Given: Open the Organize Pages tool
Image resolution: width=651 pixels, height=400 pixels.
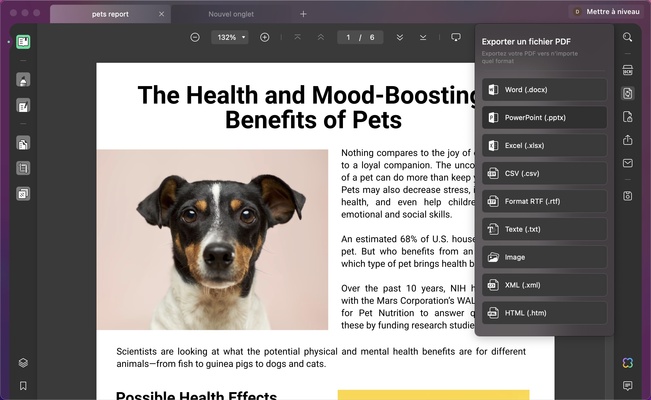Looking at the screenshot, I should [23, 144].
